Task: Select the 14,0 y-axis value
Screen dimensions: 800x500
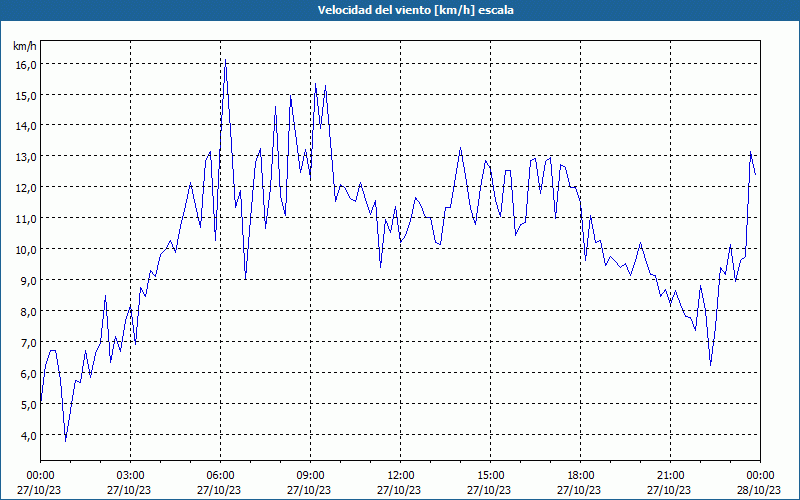Action: [x=27, y=126]
